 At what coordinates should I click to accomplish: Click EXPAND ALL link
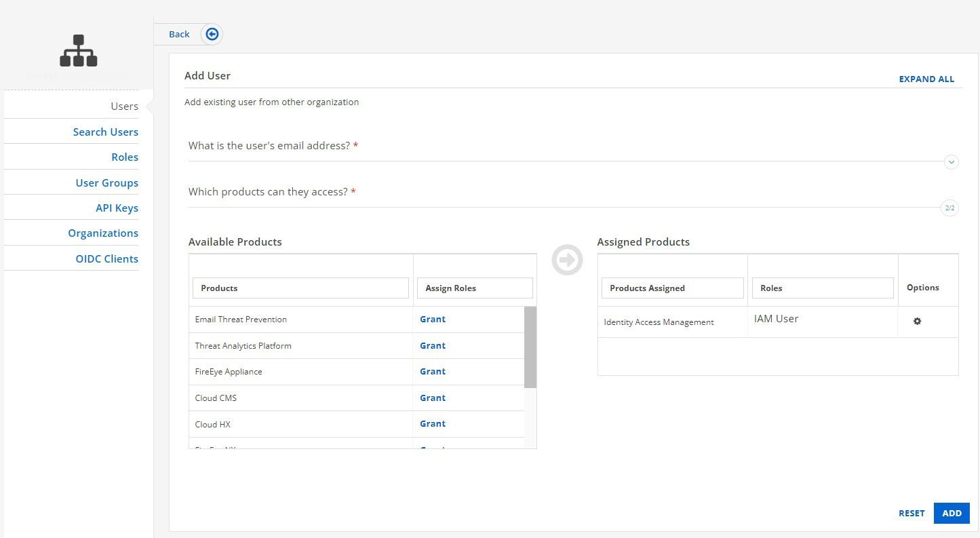[926, 79]
